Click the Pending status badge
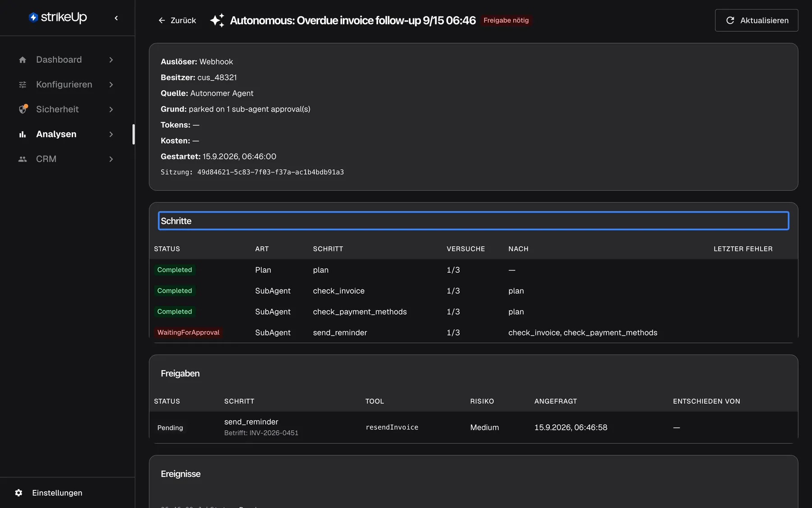The height and width of the screenshot is (508, 812). [170, 428]
